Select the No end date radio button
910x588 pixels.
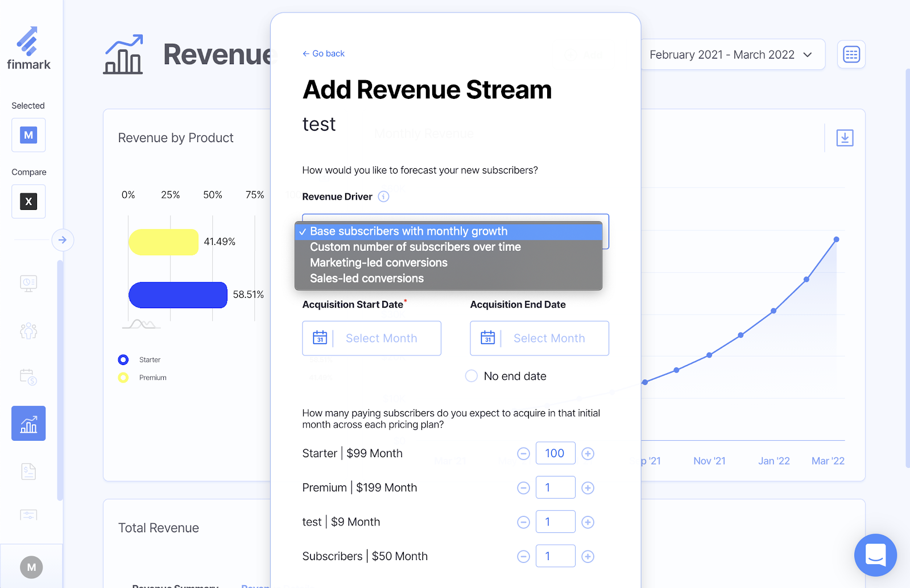coord(471,376)
